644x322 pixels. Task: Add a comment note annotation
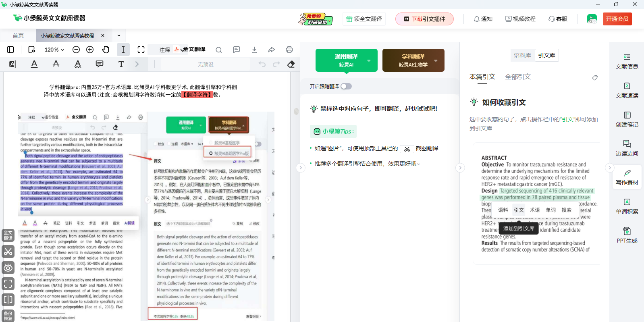100,64
